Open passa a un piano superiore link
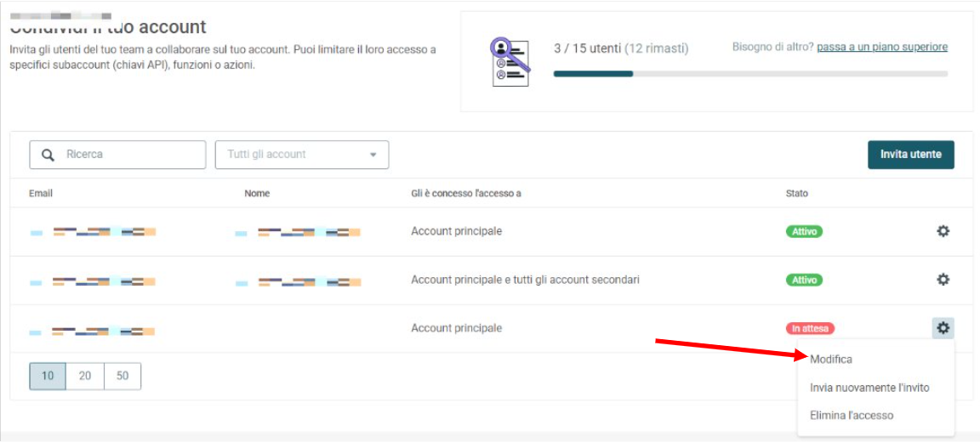980x442 pixels. coord(882,47)
